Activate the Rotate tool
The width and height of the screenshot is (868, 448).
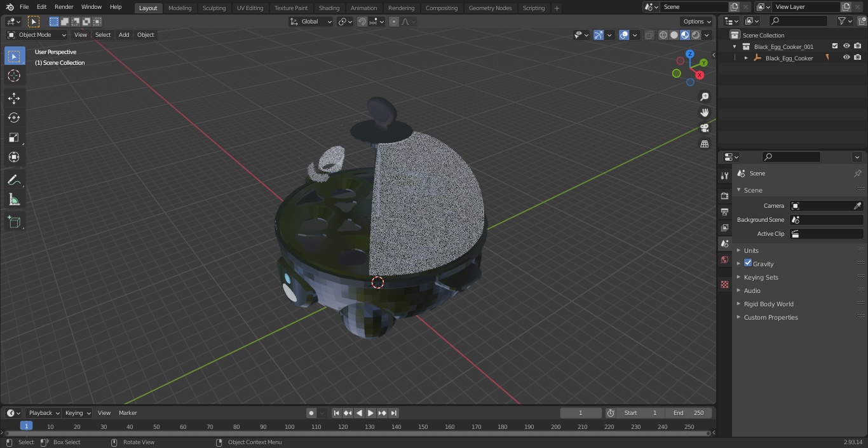pos(14,118)
